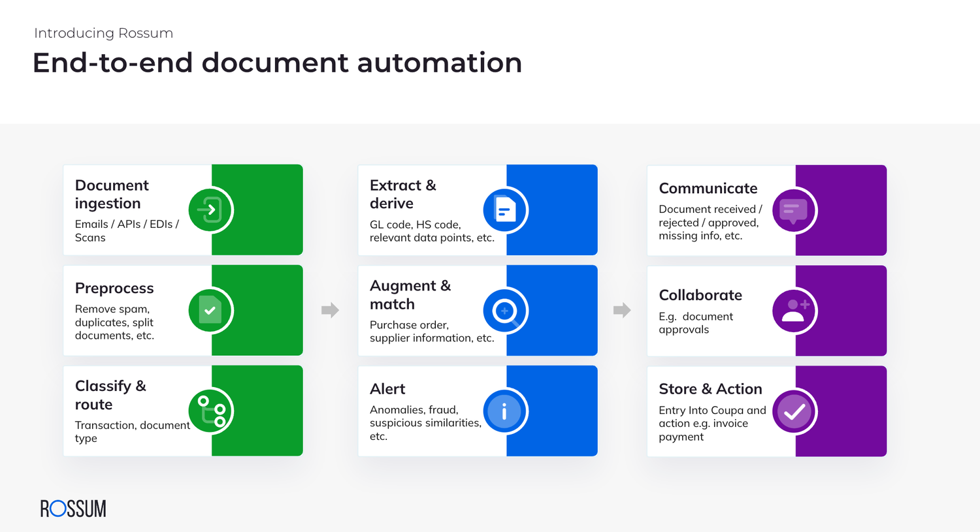This screenshot has height=532, width=980.
Task: Click the Rossum logo in the corner
Action: [73, 509]
